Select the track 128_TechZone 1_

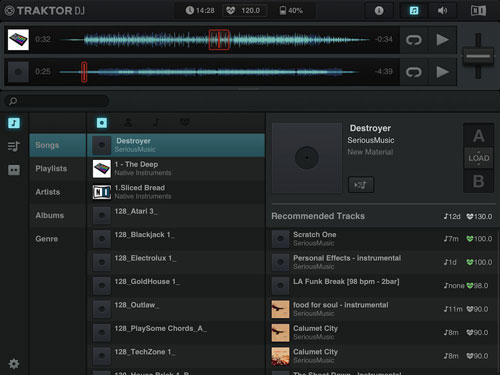click(x=176, y=356)
